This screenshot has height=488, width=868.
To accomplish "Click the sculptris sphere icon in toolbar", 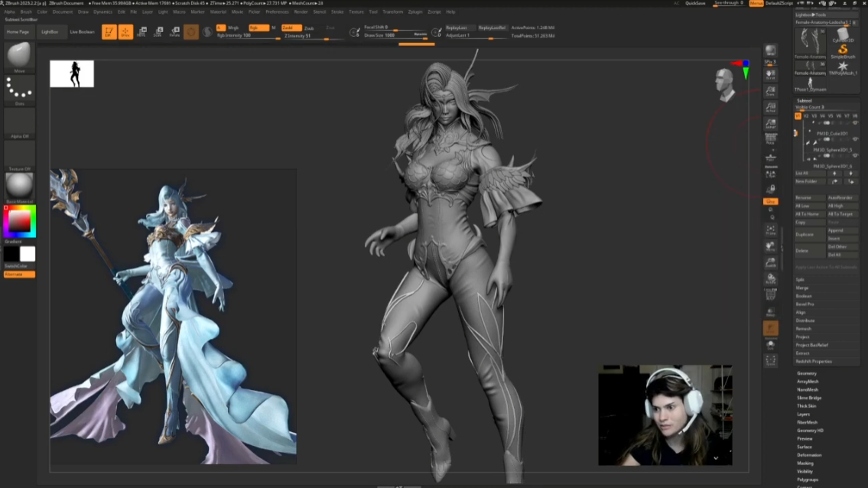I will tap(207, 32).
